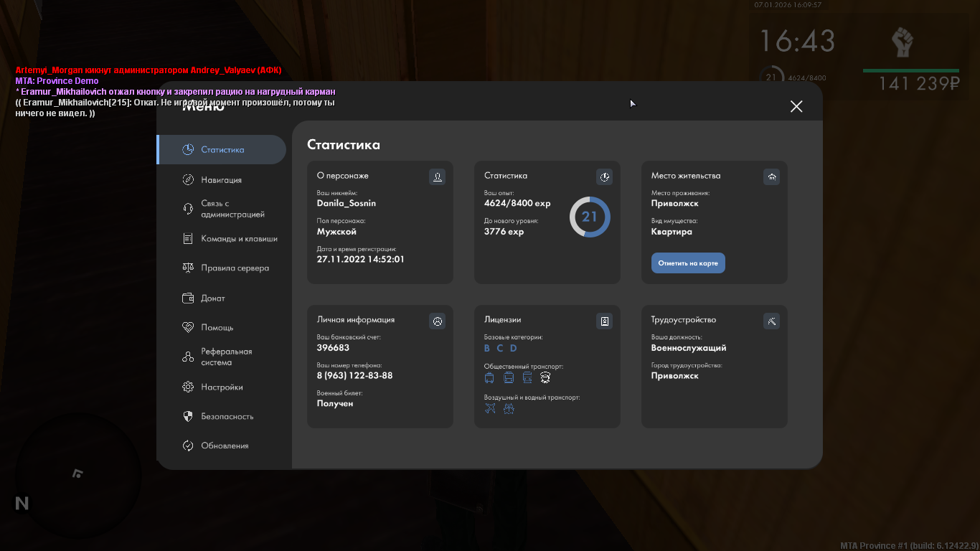980x551 pixels.
Task: Select the Безопасность menu item
Action: (x=227, y=417)
